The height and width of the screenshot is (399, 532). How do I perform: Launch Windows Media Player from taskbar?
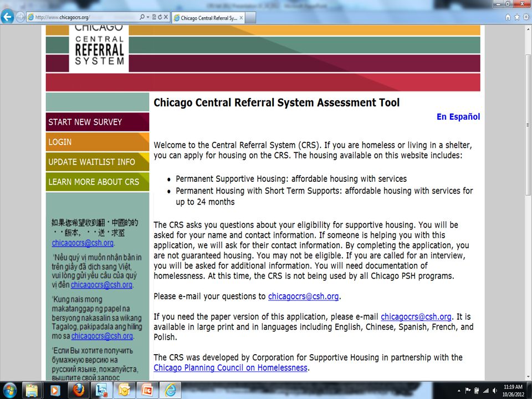[55, 390]
